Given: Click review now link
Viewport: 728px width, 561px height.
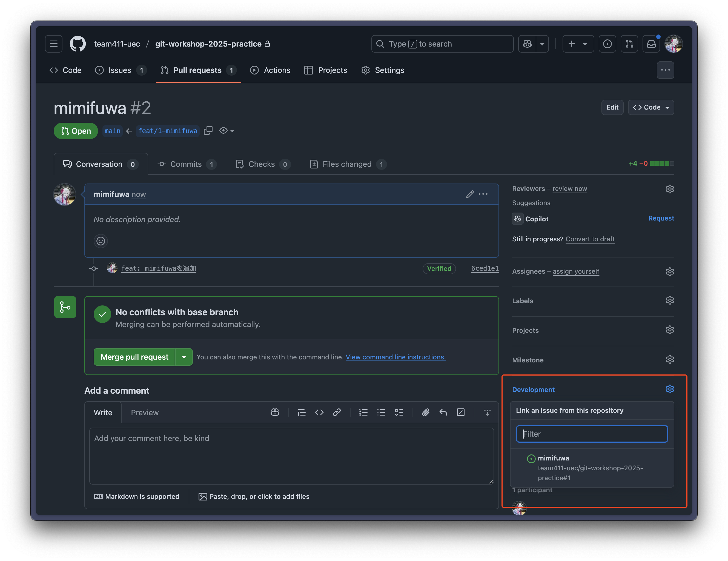Looking at the screenshot, I should coord(569,189).
